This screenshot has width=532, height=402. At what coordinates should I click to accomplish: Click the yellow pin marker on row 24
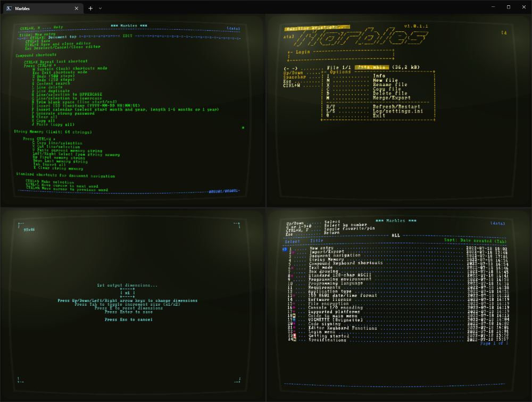click(295, 339)
